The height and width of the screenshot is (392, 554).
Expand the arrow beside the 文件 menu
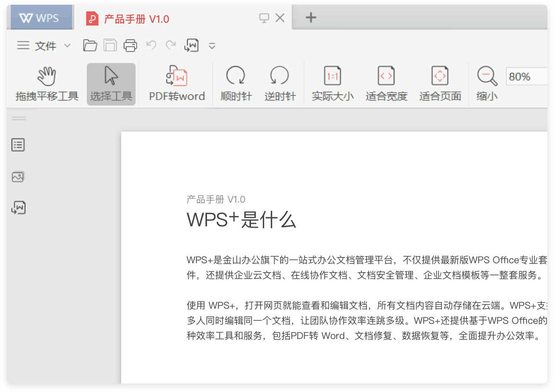67,45
